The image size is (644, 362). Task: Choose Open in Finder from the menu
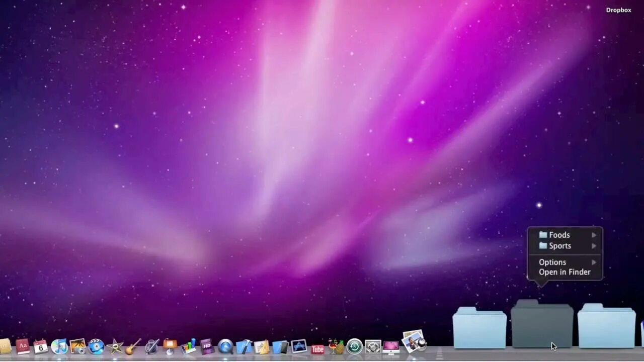tap(565, 272)
